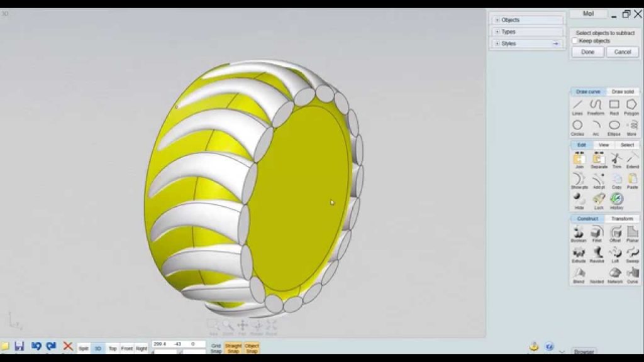
Task: Cancel the subtract operation
Action: 622,52
